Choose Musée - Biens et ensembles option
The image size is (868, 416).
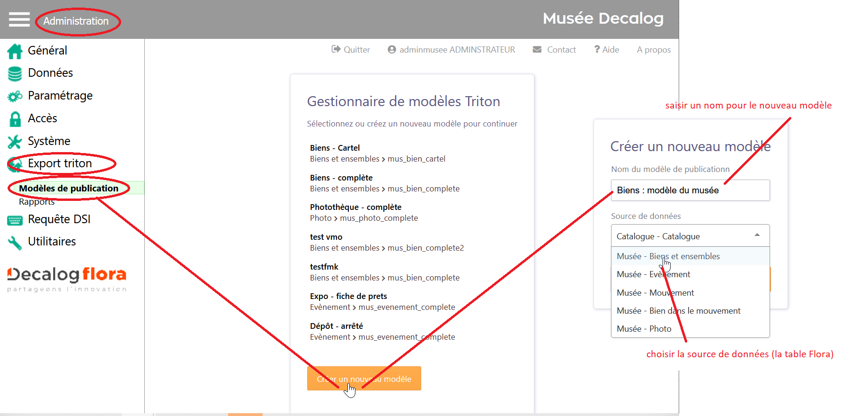coord(690,256)
